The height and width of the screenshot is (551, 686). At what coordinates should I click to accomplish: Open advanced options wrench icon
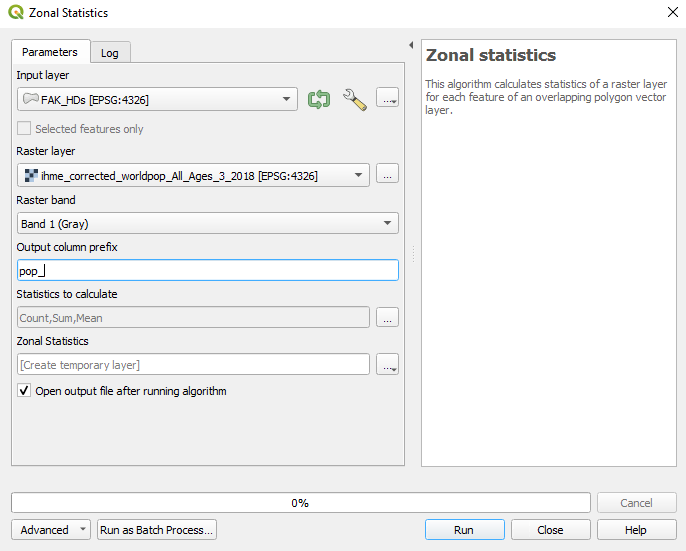click(354, 99)
